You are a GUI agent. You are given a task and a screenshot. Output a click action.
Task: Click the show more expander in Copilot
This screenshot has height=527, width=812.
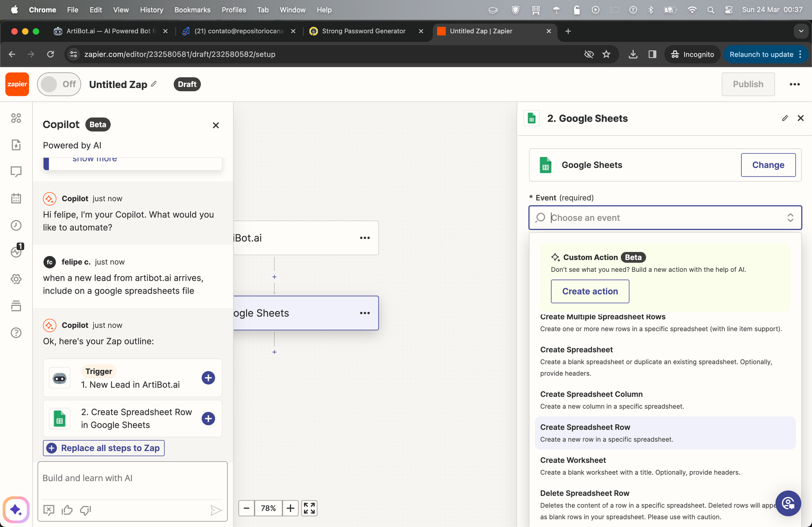coord(95,159)
